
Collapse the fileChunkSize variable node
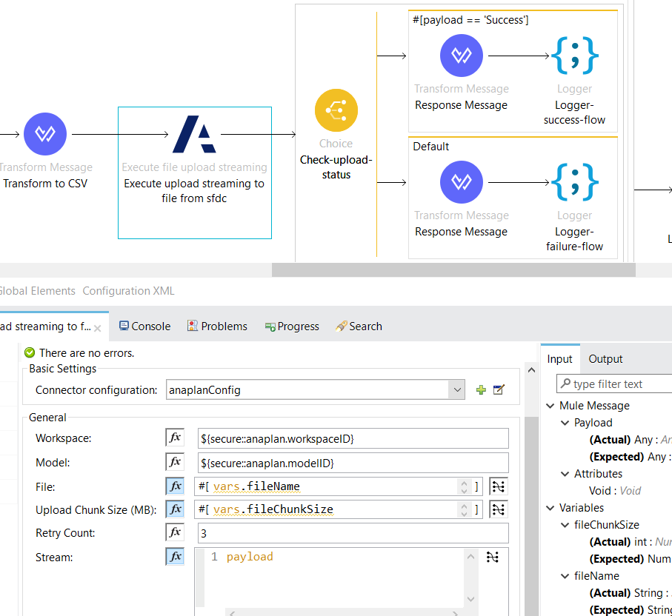[565, 525]
